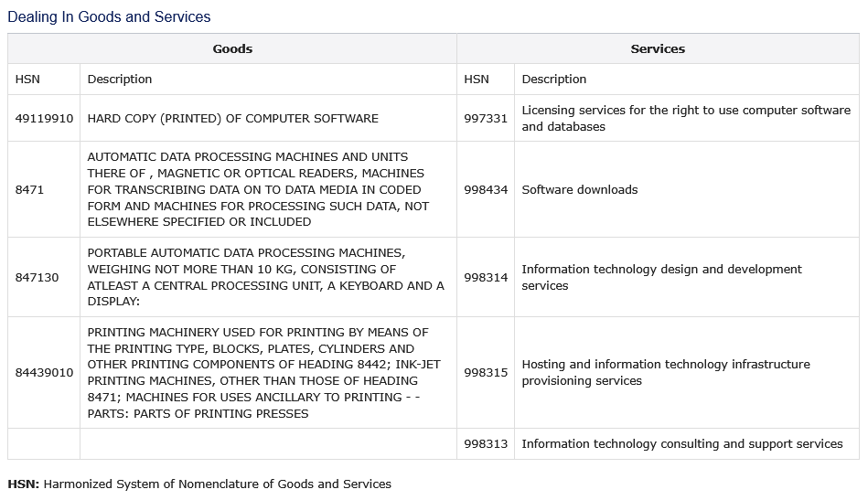Select the Goods column group header
The width and height of the screenshot is (868, 500).
click(x=232, y=49)
